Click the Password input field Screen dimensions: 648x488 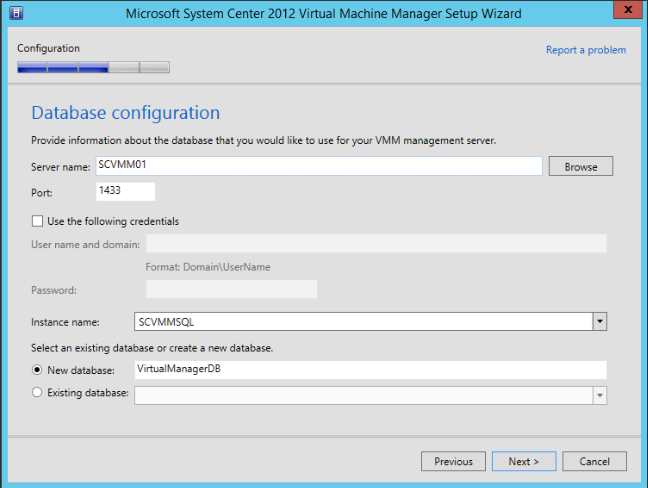[231, 290]
